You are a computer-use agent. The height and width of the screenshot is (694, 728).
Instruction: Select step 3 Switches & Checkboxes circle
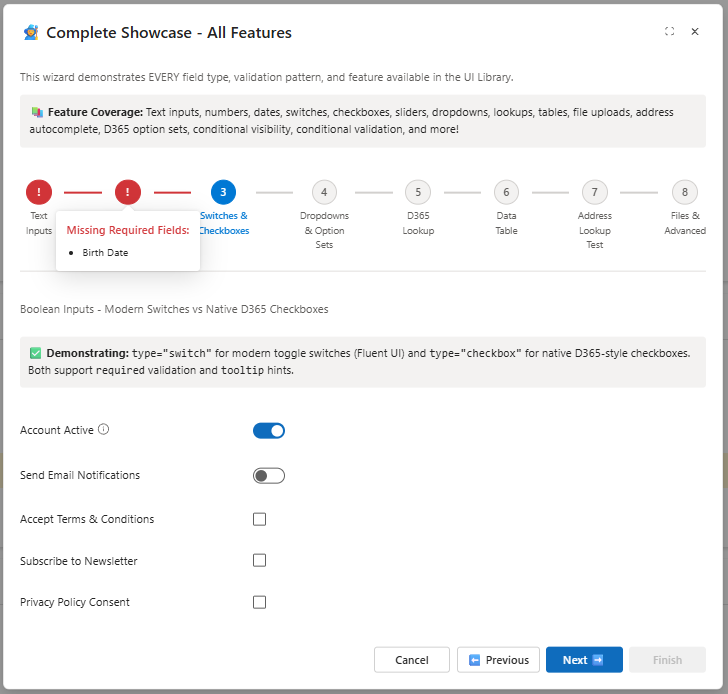pyautogui.click(x=223, y=192)
